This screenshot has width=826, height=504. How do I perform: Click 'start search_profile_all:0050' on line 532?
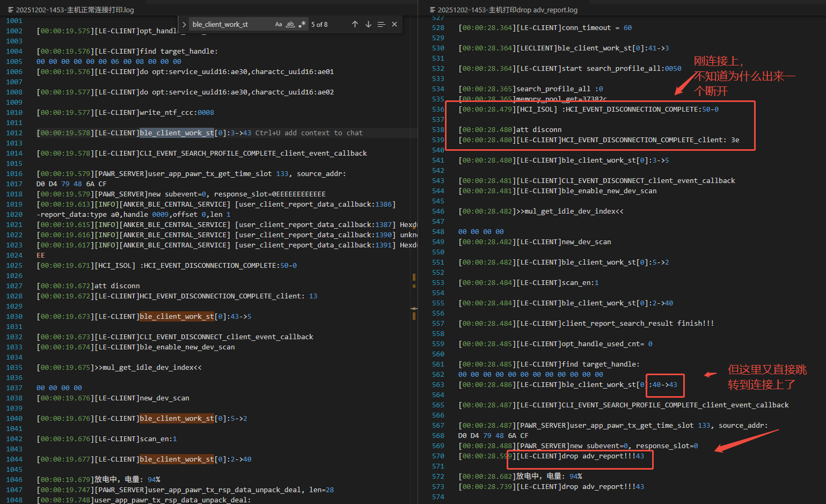pyautogui.click(x=622, y=68)
